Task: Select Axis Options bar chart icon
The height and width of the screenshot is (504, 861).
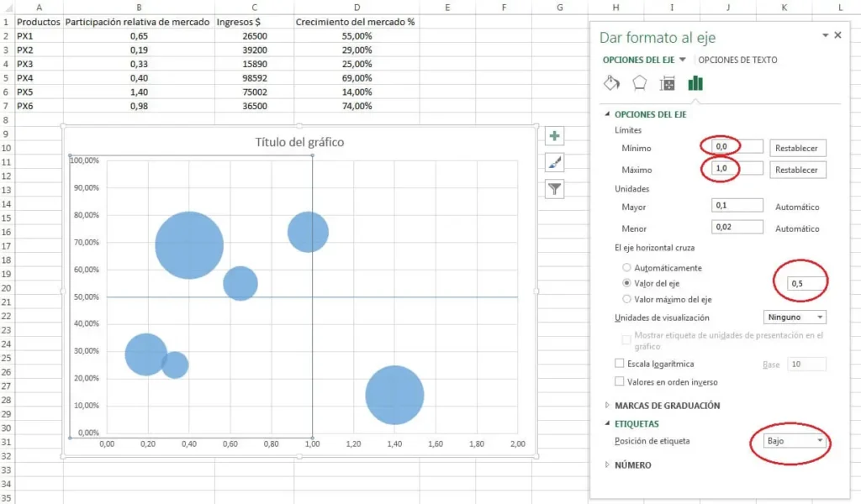Action: pyautogui.click(x=695, y=83)
